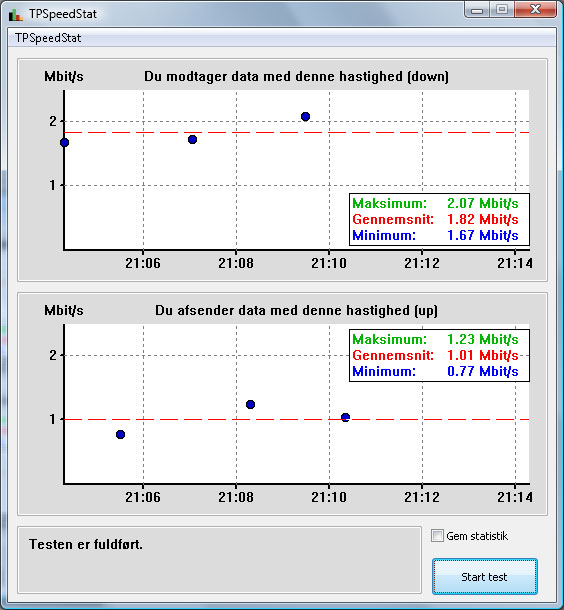The height and width of the screenshot is (610, 564).
Task: Click the download Maksimum 2.07 Mbit/s value
Action: coord(482,203)
